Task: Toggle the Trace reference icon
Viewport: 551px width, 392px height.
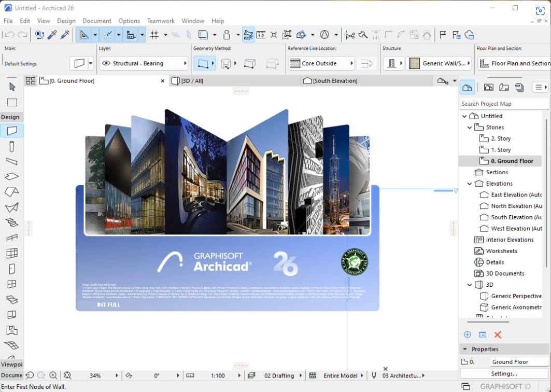Action: (x=203, y=34)
